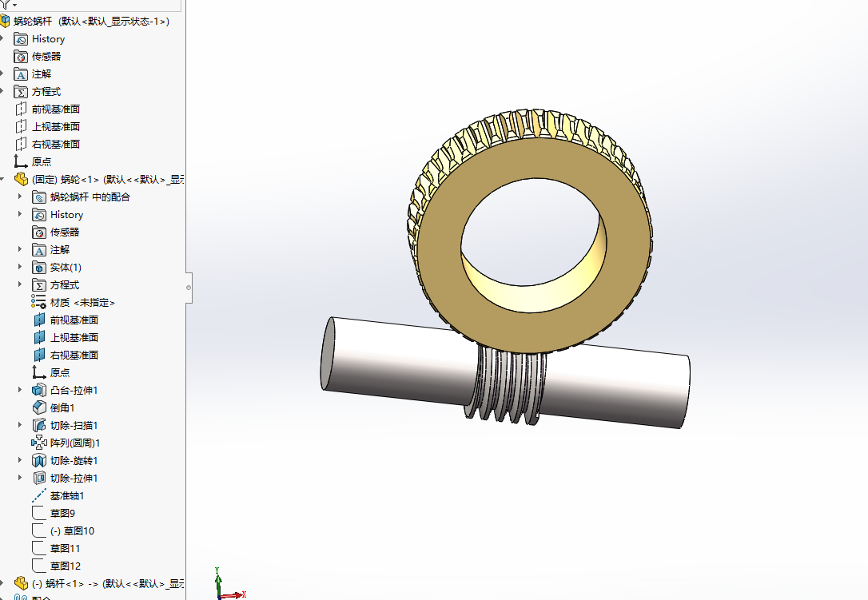The height and width of the screenshot is (600, 868).
Task: Click the XYZ coordinate triad
Action: click(x=229, y=584)
